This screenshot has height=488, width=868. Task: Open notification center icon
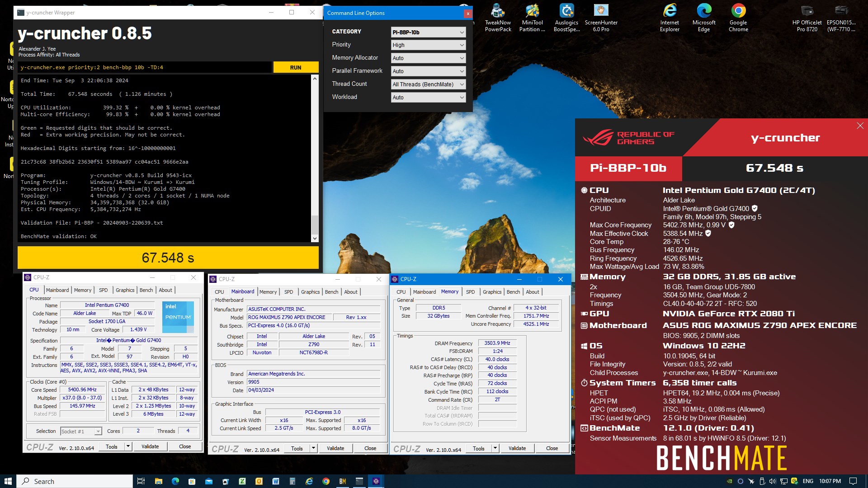[x=853, y=481]
